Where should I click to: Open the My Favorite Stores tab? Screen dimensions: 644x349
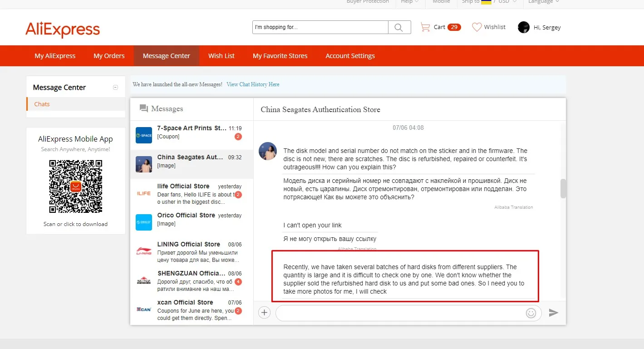tap(280, 56)
